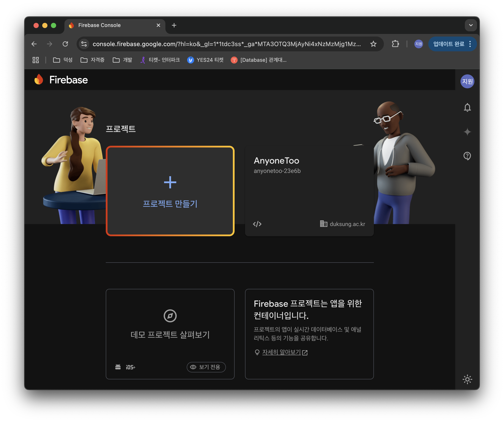The width and height of the screenshot is (504, 422).
Task: Open a new browser tab
Action: (174, 25)
